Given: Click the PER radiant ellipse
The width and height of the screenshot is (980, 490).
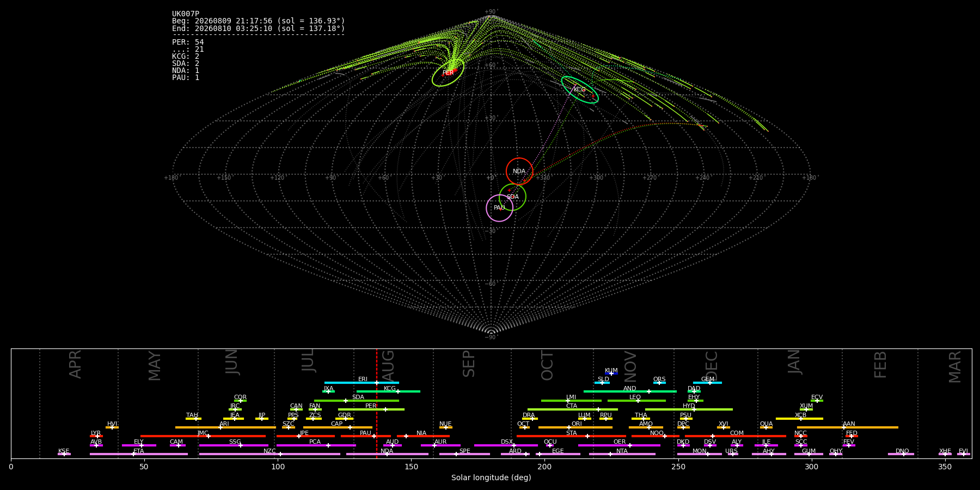Looking at the screenshot, I should coord(448,72).
